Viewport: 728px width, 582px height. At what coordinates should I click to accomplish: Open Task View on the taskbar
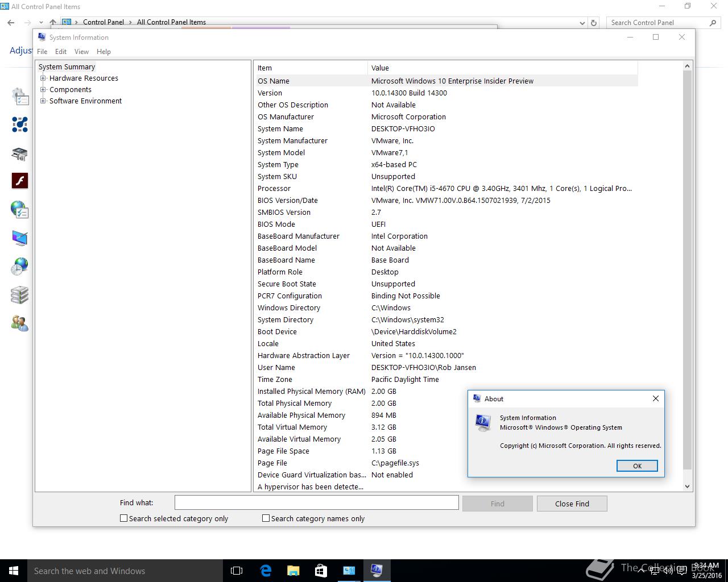(x=237, y=571)
